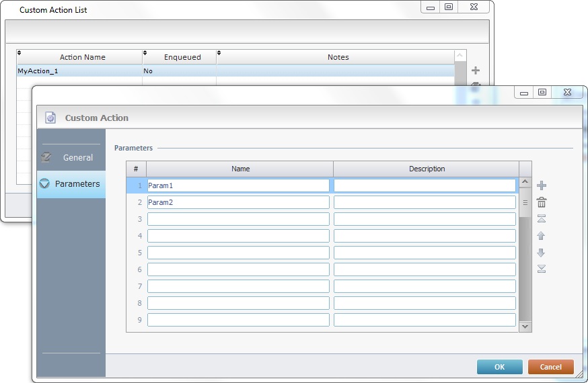
Task: Sort by Enqueued column header
Action: (182, 57)
